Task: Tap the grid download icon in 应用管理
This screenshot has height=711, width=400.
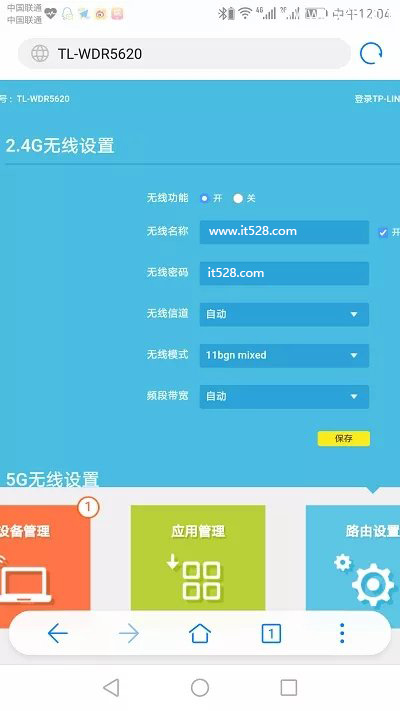Action: tap(194, 579)
